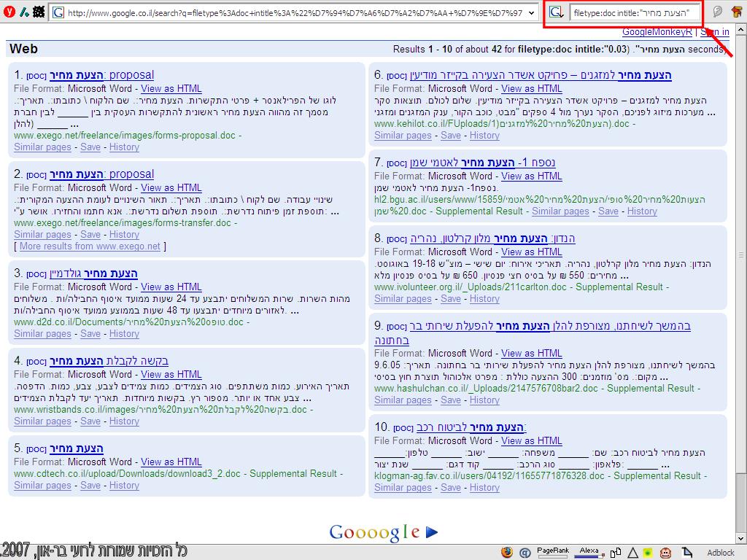Viewport: 747px width, 560px height.
Task: View result 1 as HTML
Action: pos(171,88)
